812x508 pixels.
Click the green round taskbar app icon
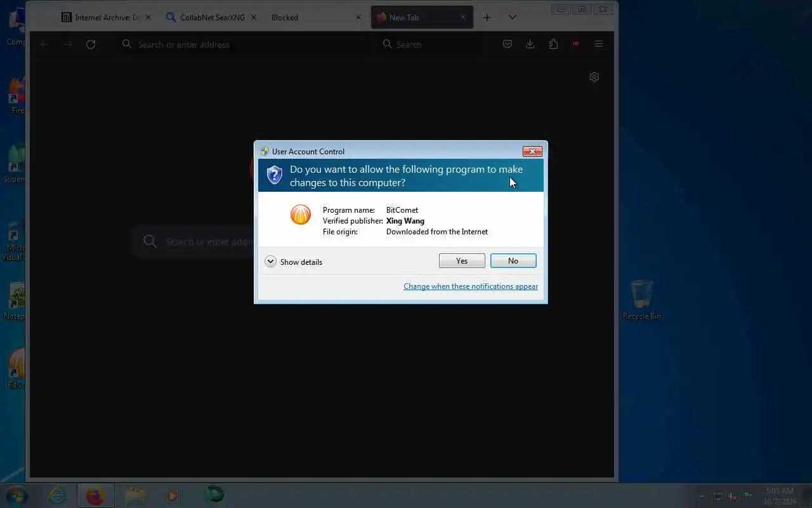tap(214, 495)
